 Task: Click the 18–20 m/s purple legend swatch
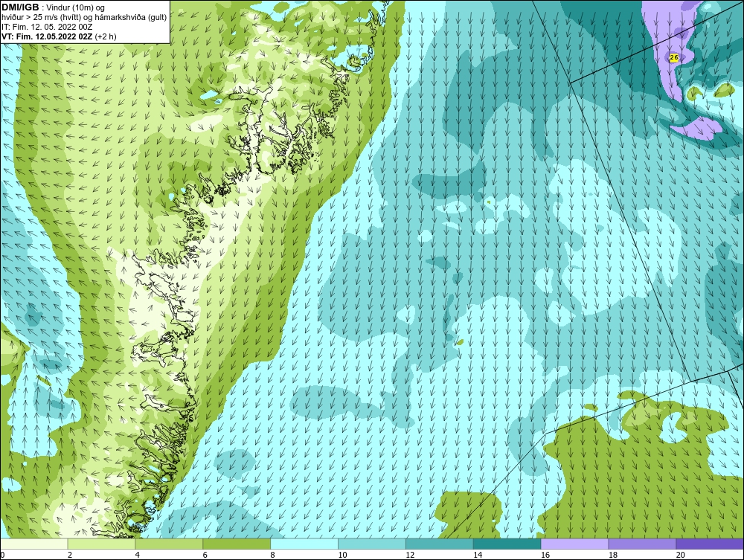pos(643,544)
